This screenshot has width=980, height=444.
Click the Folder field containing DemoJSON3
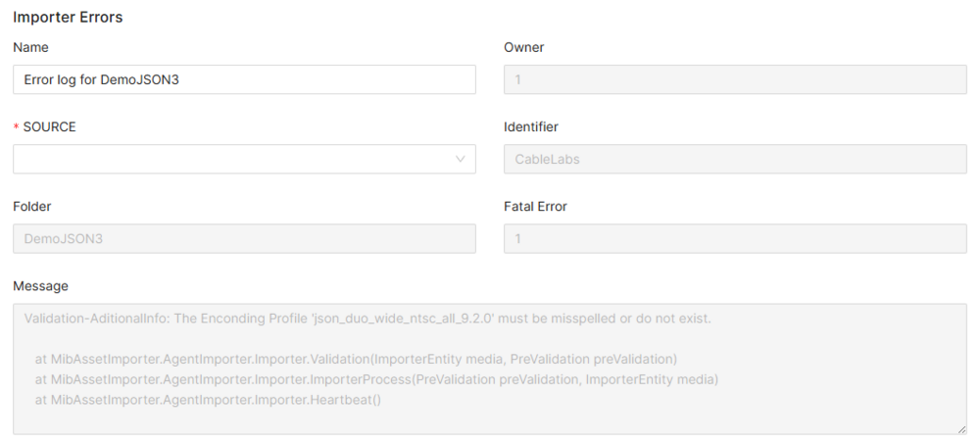pos(244,238)
